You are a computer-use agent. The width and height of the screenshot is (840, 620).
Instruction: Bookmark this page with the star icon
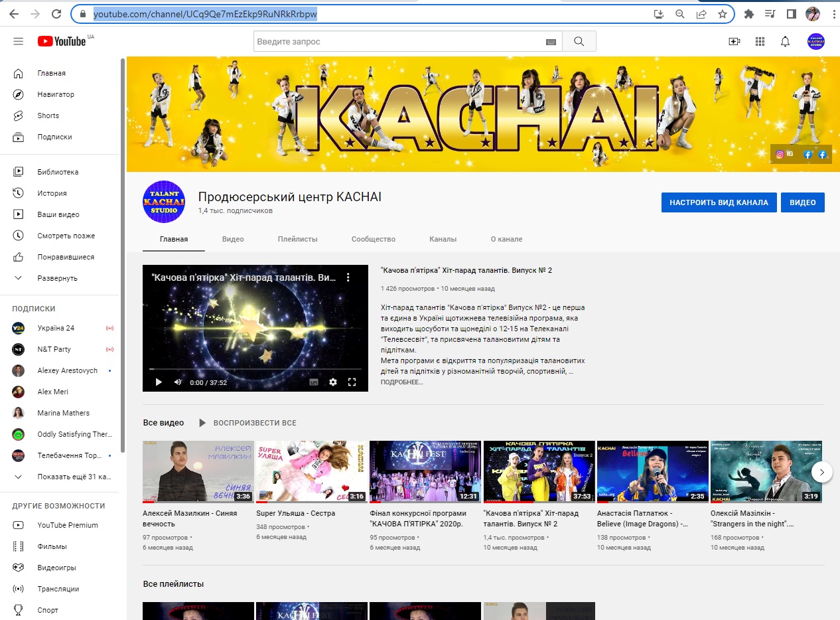[x=723, y=14]
